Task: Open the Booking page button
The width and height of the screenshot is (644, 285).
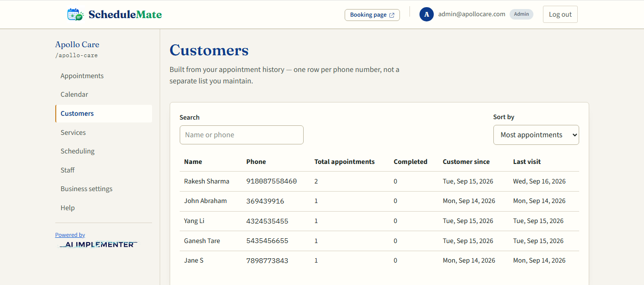Action: 372,15
